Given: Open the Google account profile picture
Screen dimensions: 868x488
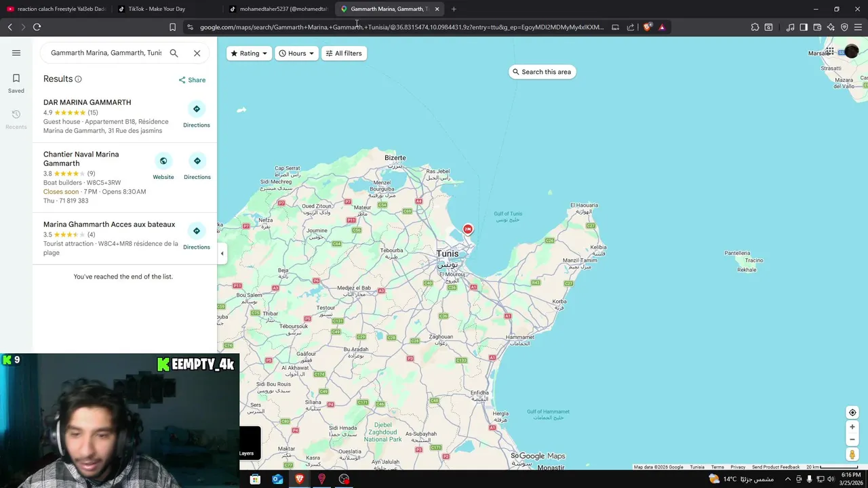Looking at the screenshot, I should 852,52.
